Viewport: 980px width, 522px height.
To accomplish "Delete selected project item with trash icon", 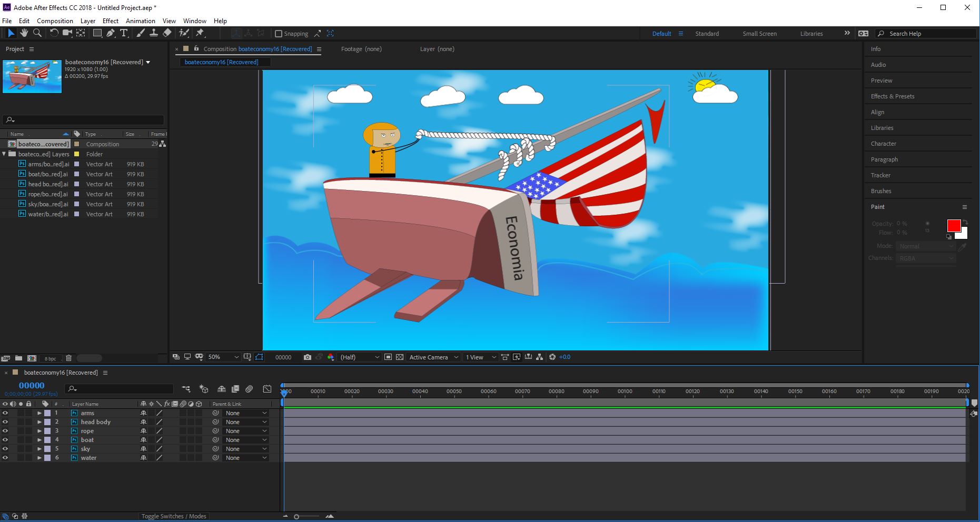I will point(68,358).
